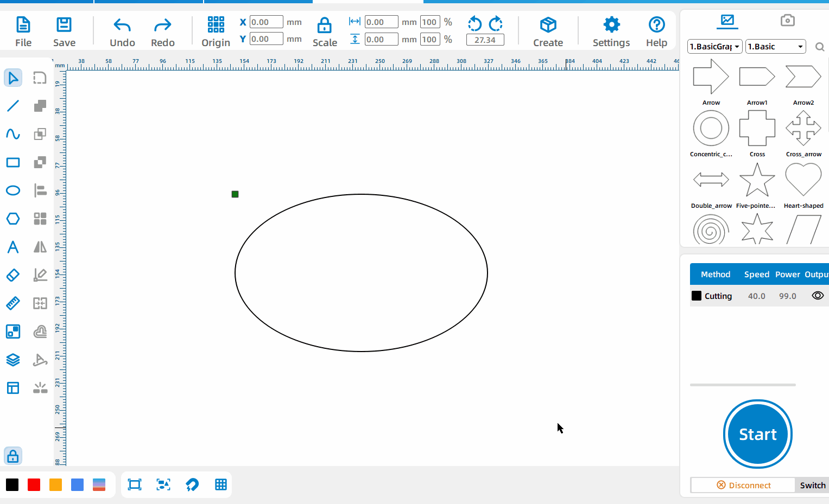This screenshot has width=829, height=504.
Task: Click the Start button
Action: 758,434
